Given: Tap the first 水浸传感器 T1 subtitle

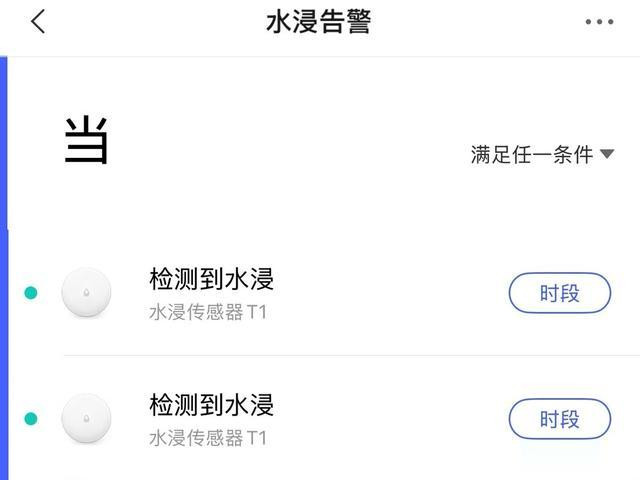Looking at the screenshot, I should [x=208, y=312].
